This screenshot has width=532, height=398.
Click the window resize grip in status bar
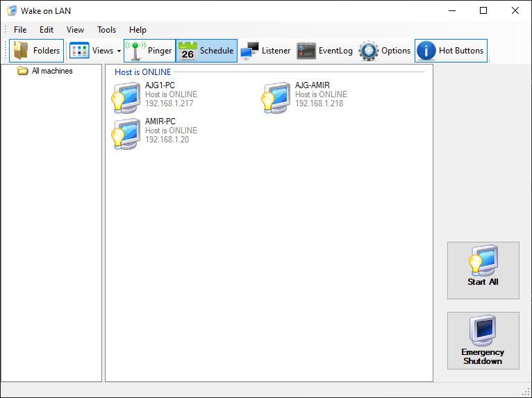(526, 392)
